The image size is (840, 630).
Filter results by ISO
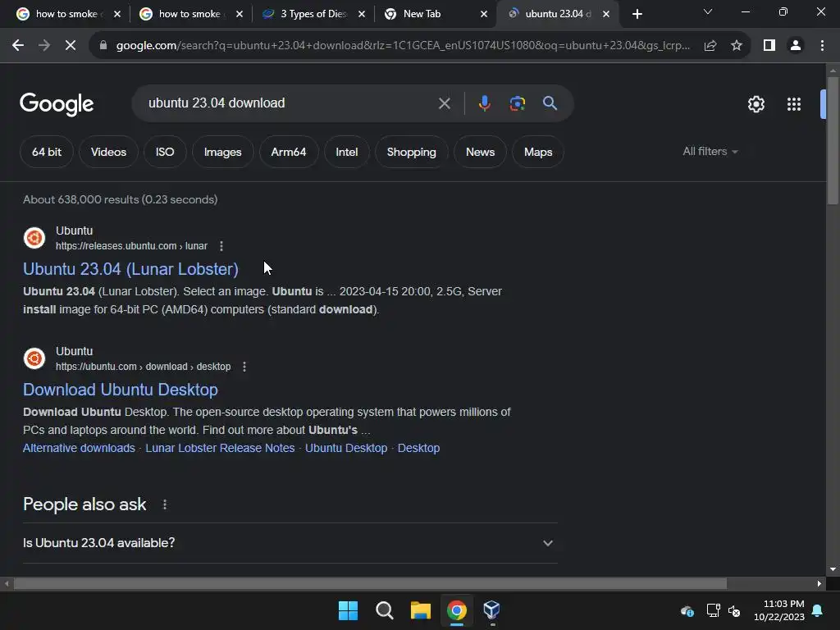pyautogui.click(x=165, y=152)
